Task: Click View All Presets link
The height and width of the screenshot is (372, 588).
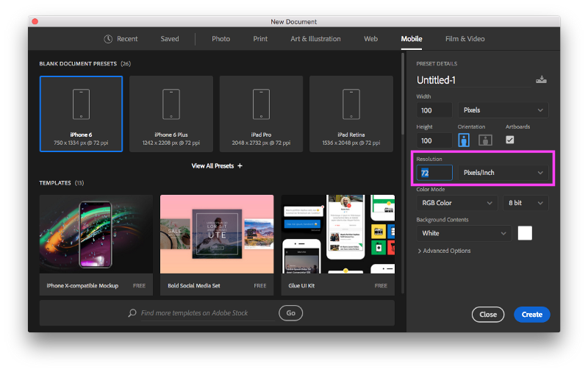Action: [x=217, y=165]
